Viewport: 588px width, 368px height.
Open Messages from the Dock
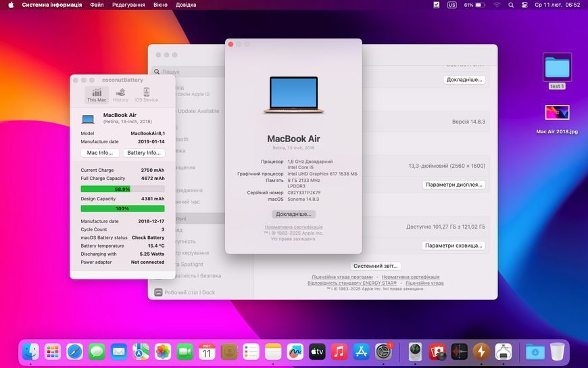click(x=97, y=352)
